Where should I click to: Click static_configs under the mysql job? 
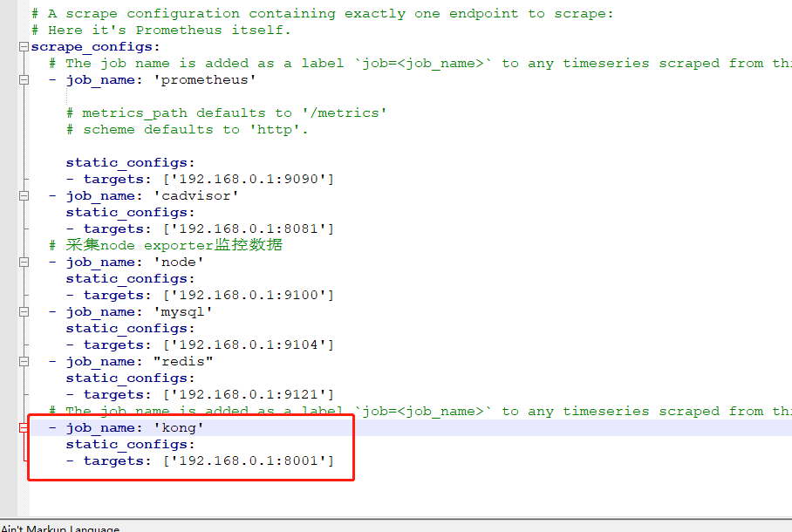[x=130, y=329]
